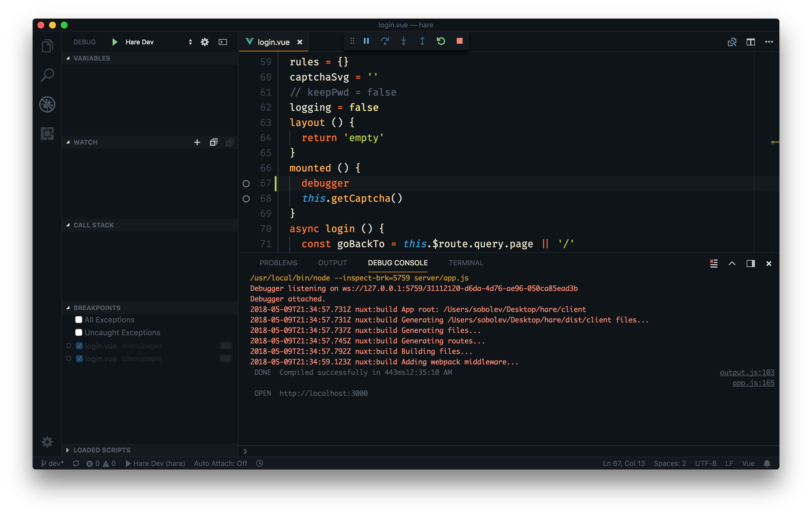
Task: Click the 'debugger' statement on line 67
Action: pyautogui.click(x=325, y=183)
